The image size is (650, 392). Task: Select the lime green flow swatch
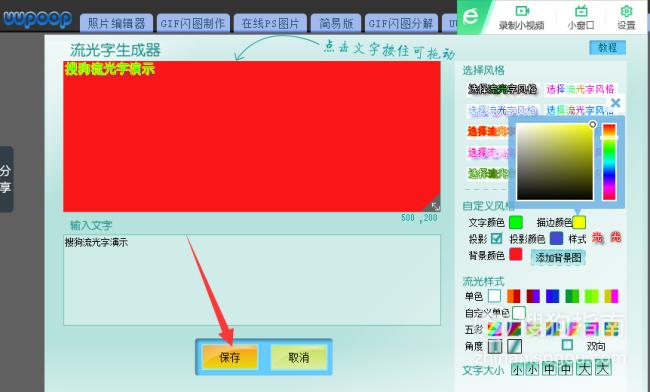tap(592, 296)
